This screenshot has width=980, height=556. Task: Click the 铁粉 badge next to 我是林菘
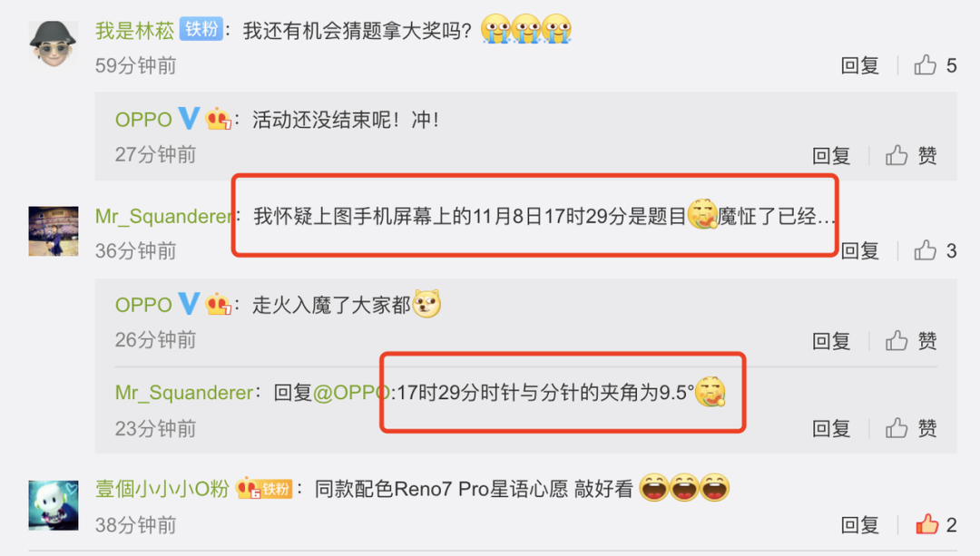pos(201,29)
